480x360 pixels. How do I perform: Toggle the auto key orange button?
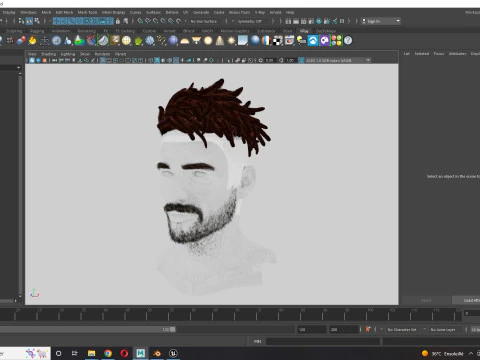coord(368,329)
